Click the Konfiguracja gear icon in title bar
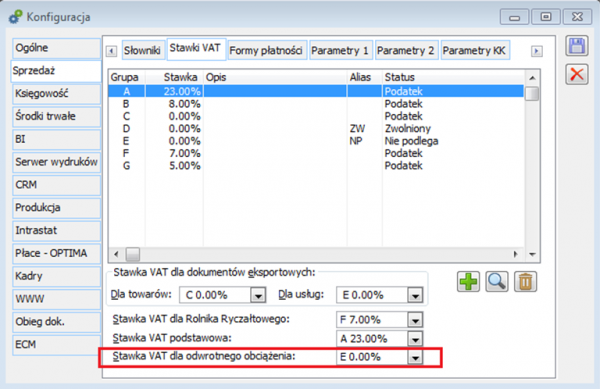This screenshot has height=389, width=600. point(16,17)
